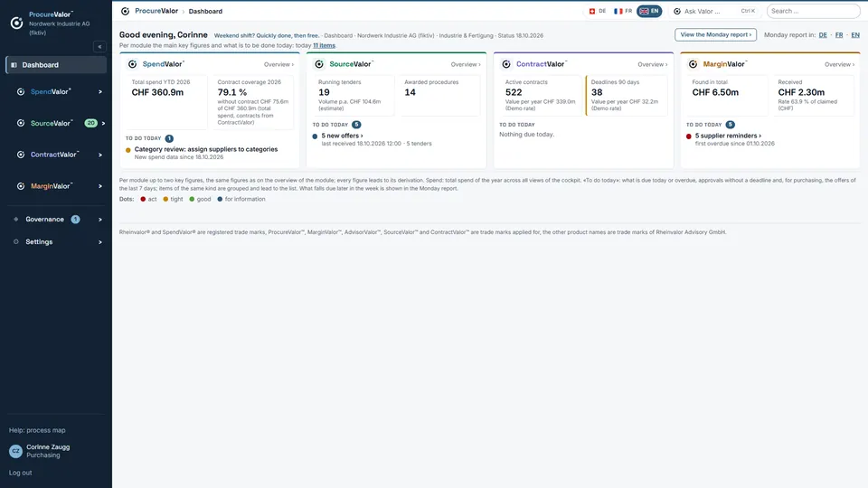This screenshot has width=868, height=488.
Task: Click the Search input field
Action: pyautogui.click(x=813, y=11)
